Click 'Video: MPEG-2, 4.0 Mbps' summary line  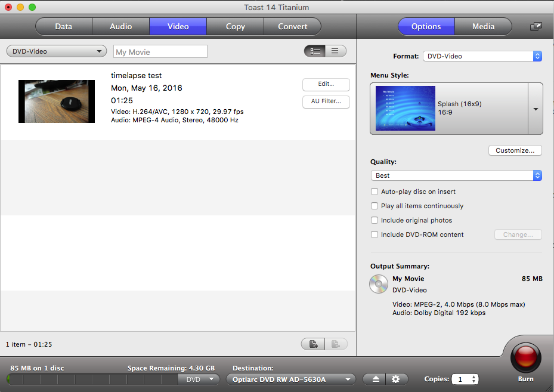(x=459, y=304)
